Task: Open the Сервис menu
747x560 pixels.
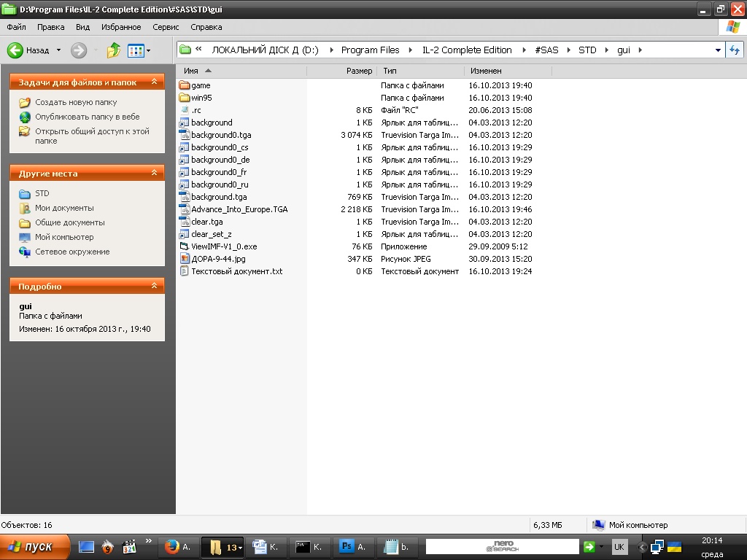Action: tap(166, 27)
